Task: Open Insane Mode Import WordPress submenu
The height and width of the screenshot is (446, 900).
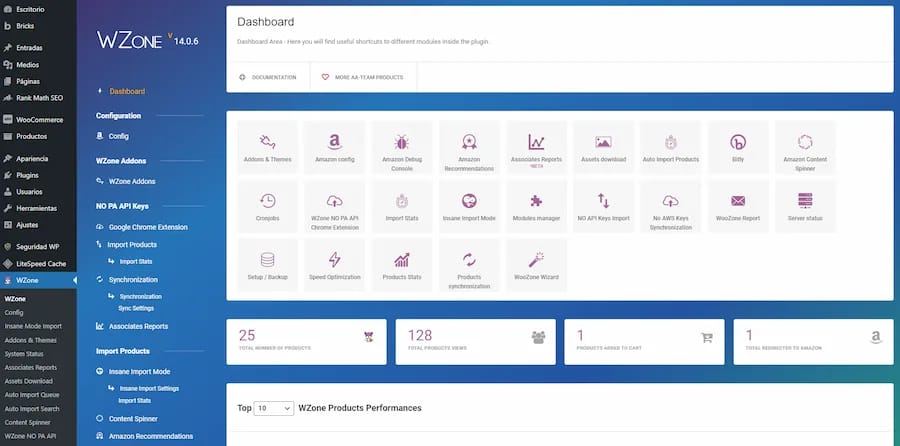Action: (x=33, y=326)
